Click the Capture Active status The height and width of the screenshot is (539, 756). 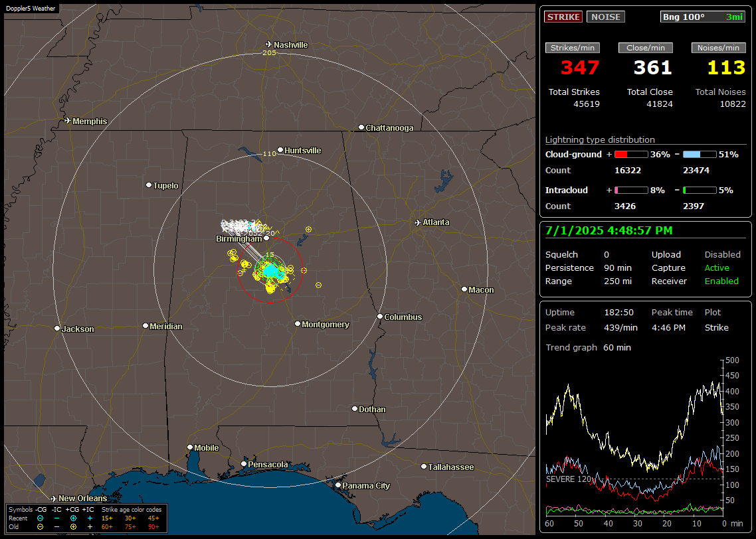pyautogui.click(x=716, y=268)
